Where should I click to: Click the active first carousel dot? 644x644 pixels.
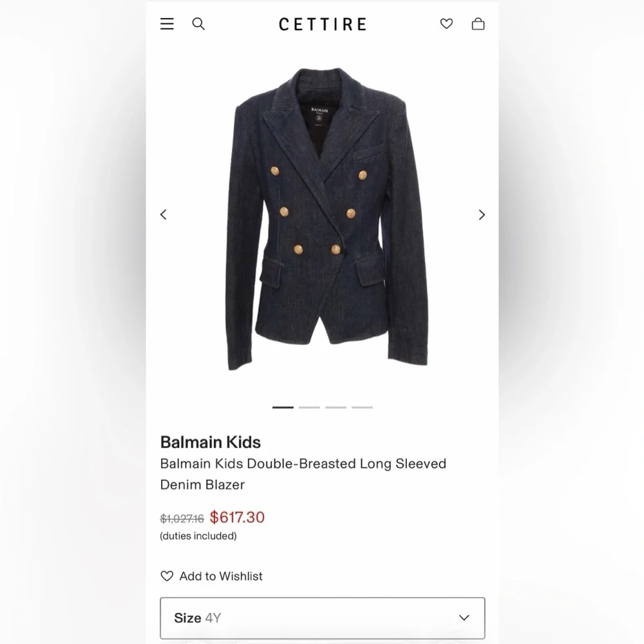(283, 407)
